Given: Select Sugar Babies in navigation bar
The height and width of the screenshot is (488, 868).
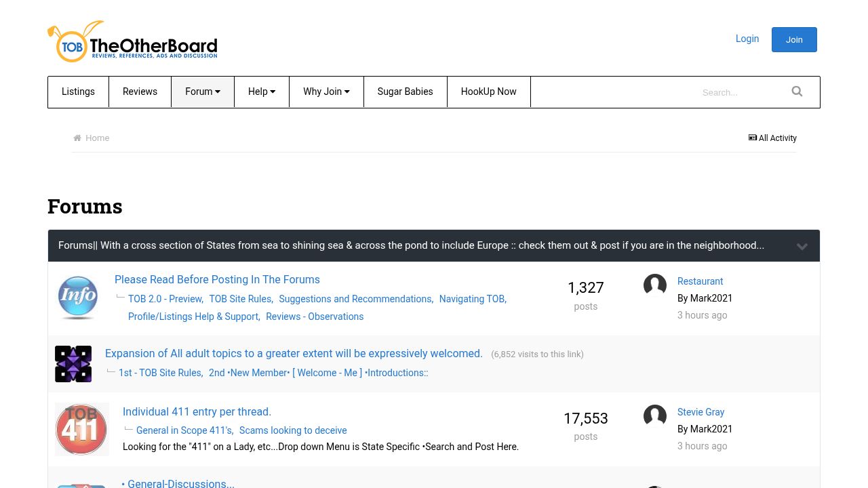Looking at the screenshot, I should tap(406, 91).
